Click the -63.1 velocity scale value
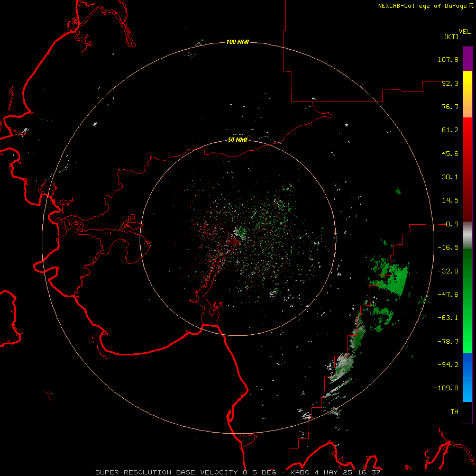 click(448, 318)
